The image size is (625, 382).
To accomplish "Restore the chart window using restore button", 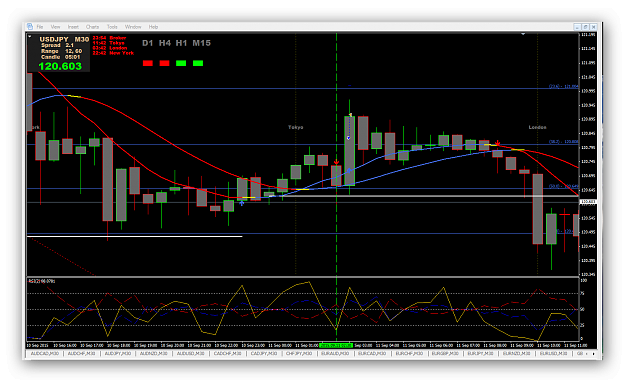I will point(585,27).
